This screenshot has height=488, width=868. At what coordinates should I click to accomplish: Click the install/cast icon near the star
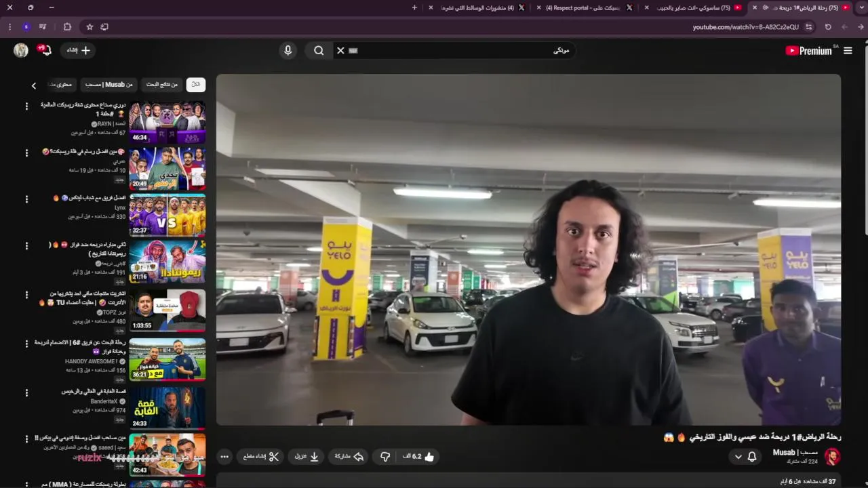coord(104,27)
